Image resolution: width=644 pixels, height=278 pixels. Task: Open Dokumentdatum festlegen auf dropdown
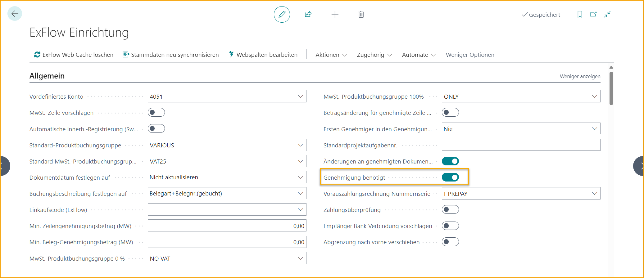point(300,177)
